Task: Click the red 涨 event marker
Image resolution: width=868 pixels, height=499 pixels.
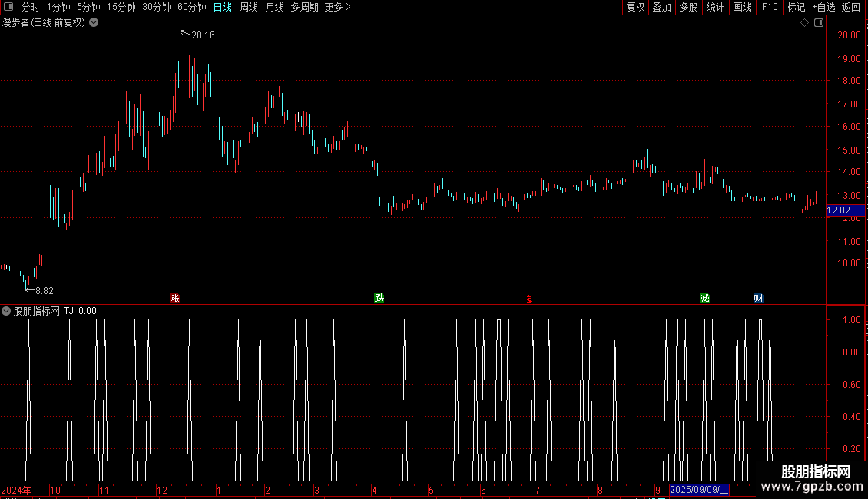Action: coord(175,299)
